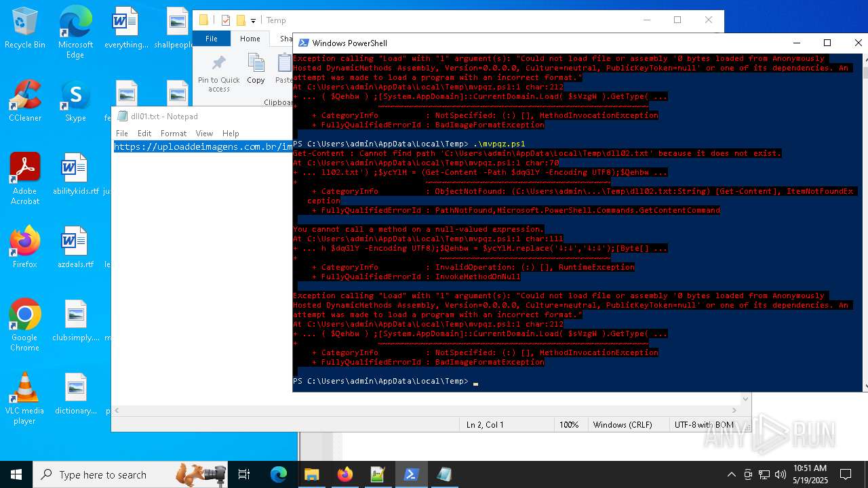Maximize the Windows PowerShell window
This screenshot has width=868, height=488.
827,43
